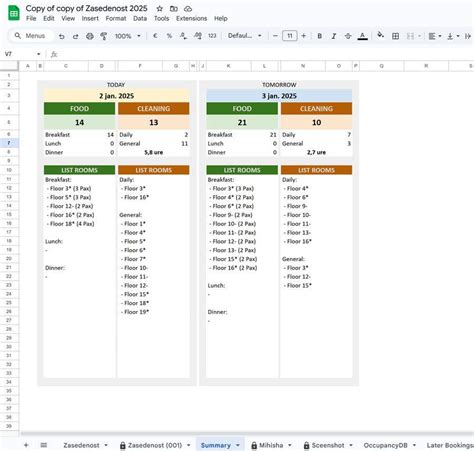Switch to the Sceenshot sheet tab
The image size is (474, 451).
click(x=328, y=445)
